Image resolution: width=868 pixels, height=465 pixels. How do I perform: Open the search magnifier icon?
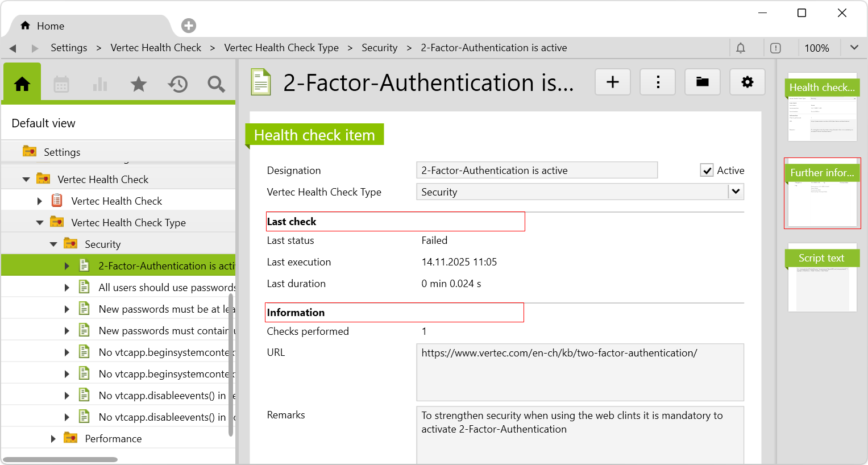click(x=216, y=85)
